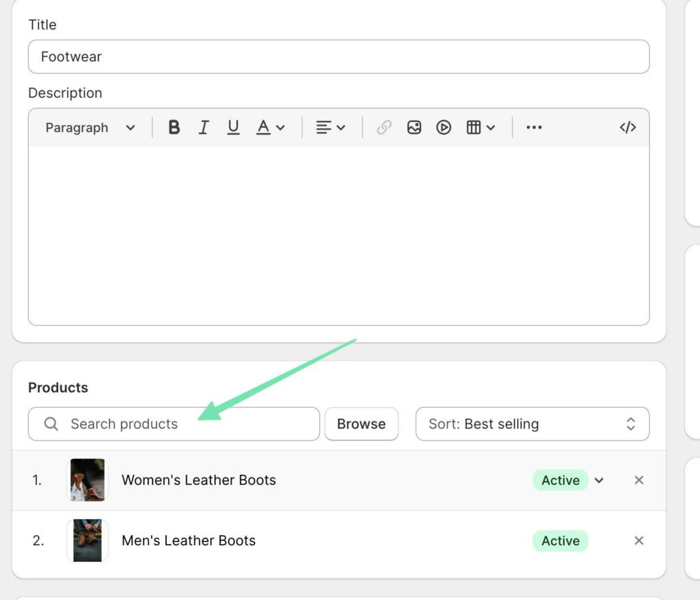Click the insert link icon
The height and width of the screenshot is (600, 700).
(384, 127)
